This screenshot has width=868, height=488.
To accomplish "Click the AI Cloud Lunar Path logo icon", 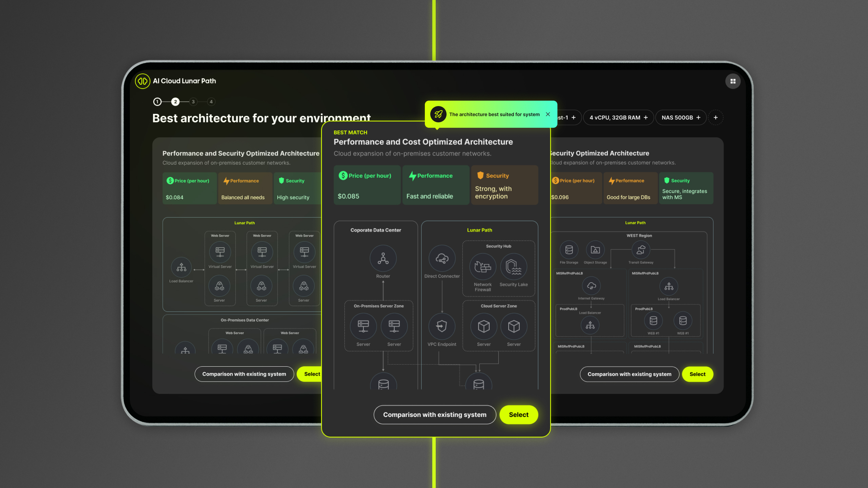I will coord(142,81).
